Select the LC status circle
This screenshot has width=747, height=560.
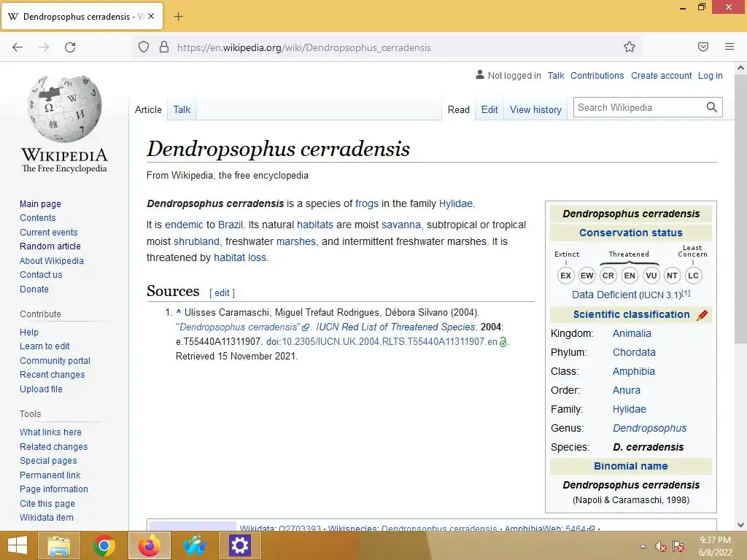tap(693, 275)
